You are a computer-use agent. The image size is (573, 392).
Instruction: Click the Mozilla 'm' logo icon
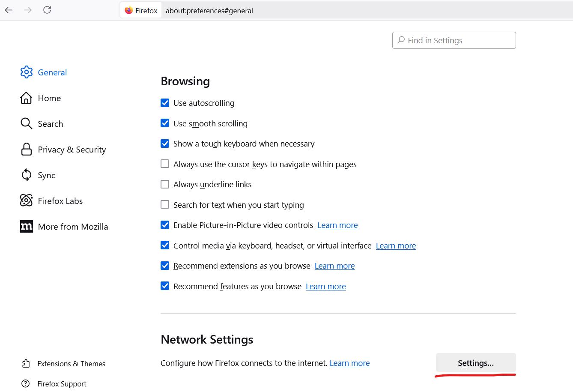[x=27, y=226]
